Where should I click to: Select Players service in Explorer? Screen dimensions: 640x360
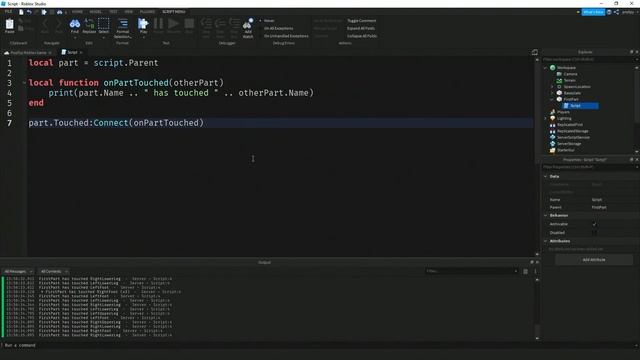tap(560, 112)
